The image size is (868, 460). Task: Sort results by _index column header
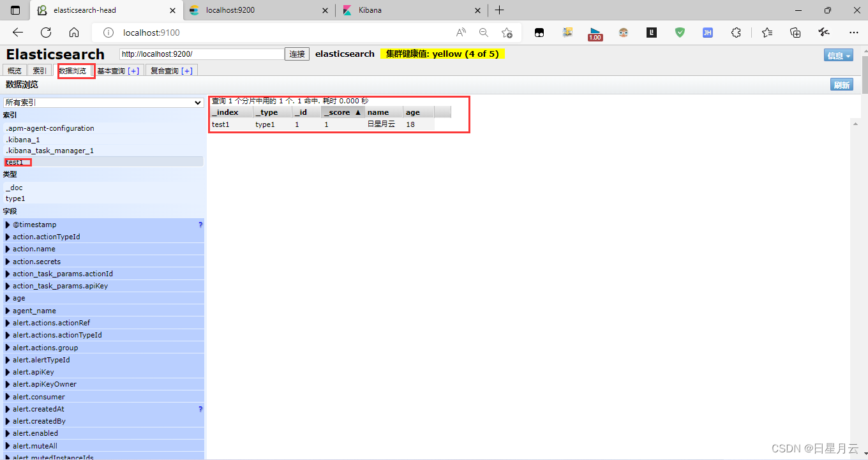pyautogui.click(x=231, y=112)
